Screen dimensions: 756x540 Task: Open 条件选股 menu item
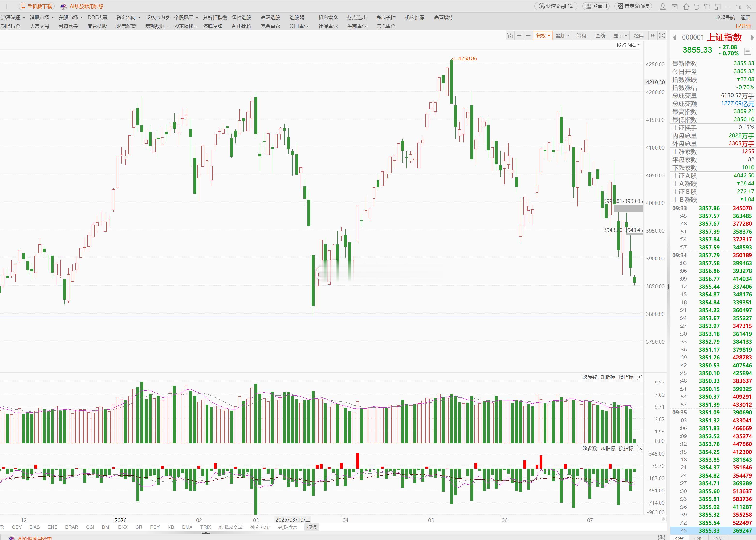[242, 18]
